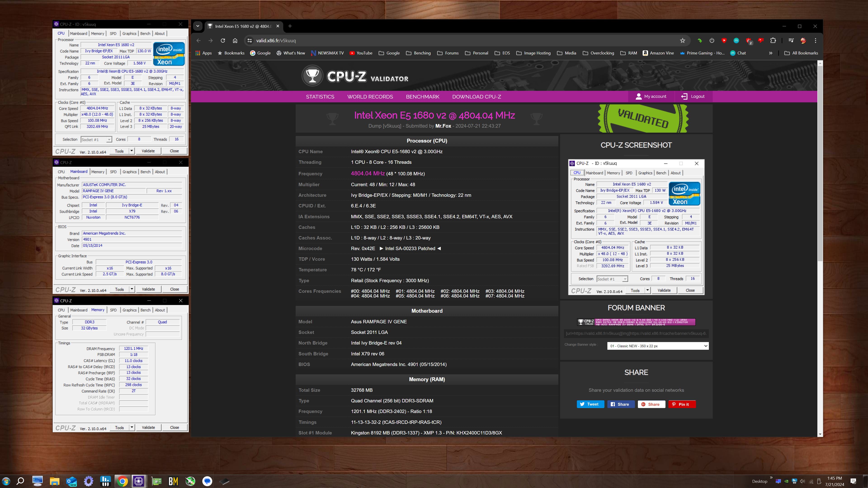The height and width of the screenshot is (488, 868).
Task: Open the Graphics tab in CPU-Z Memory window
Action: click(129, 310)
